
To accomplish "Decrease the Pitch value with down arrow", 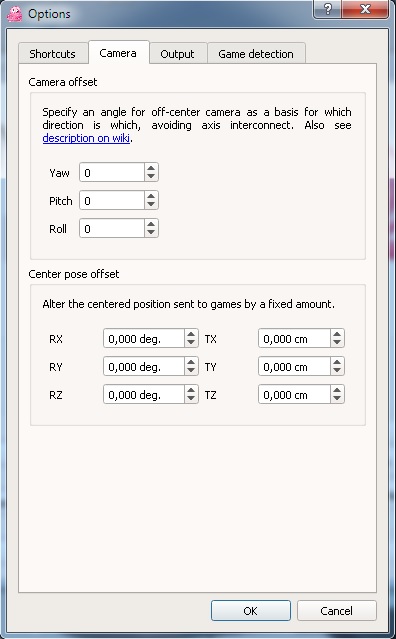I will click(151, 205).
